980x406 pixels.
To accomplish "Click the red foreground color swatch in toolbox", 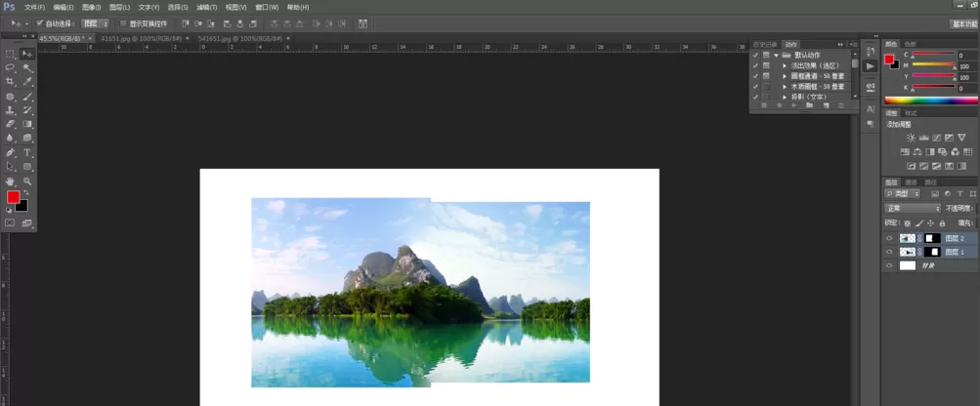I will coord(13,197).
